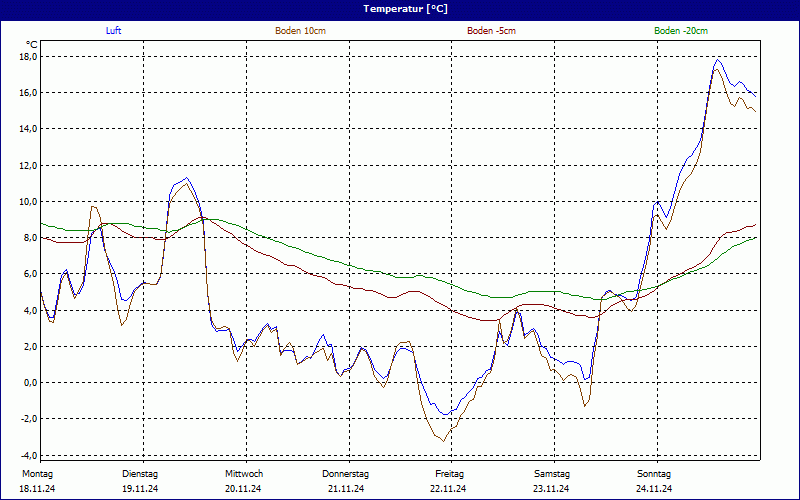Click the Sonntag day label
Viewport: 800px width, 500px height.
(654, 474)
